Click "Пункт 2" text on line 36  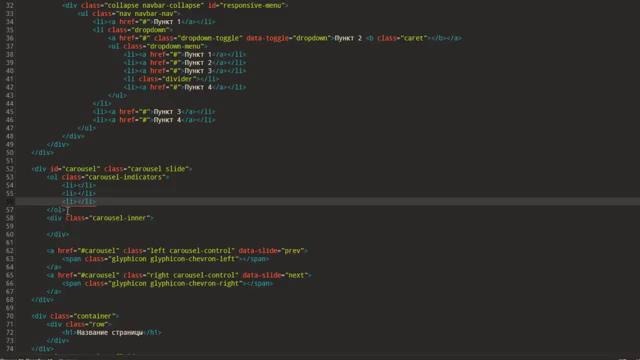(x=348, y=38)
